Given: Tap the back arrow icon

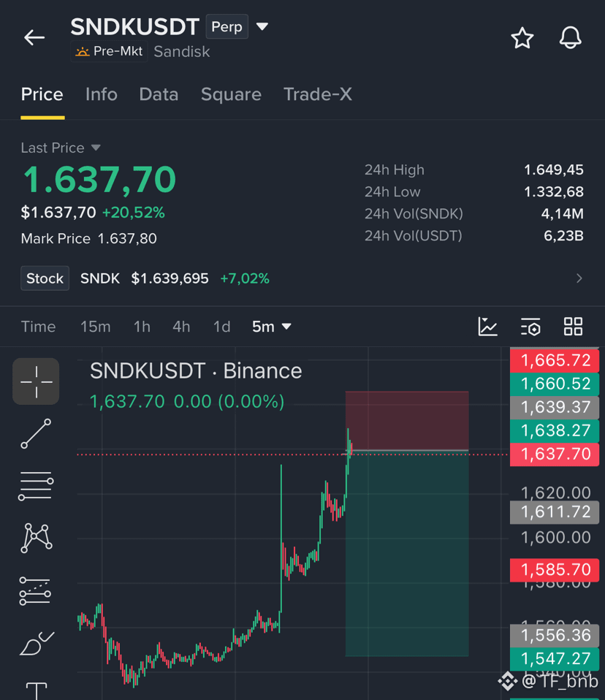Looking at the screenshot, I should (34, 37).
